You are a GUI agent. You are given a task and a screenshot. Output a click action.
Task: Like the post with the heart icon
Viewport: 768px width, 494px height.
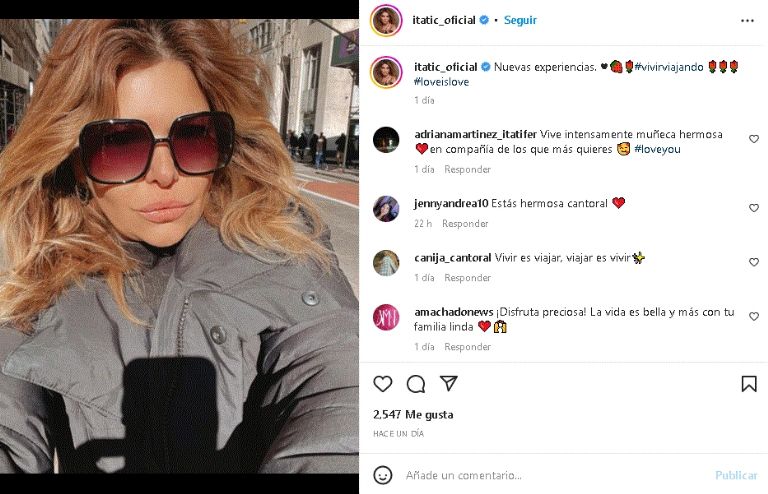tap(383, 384)
